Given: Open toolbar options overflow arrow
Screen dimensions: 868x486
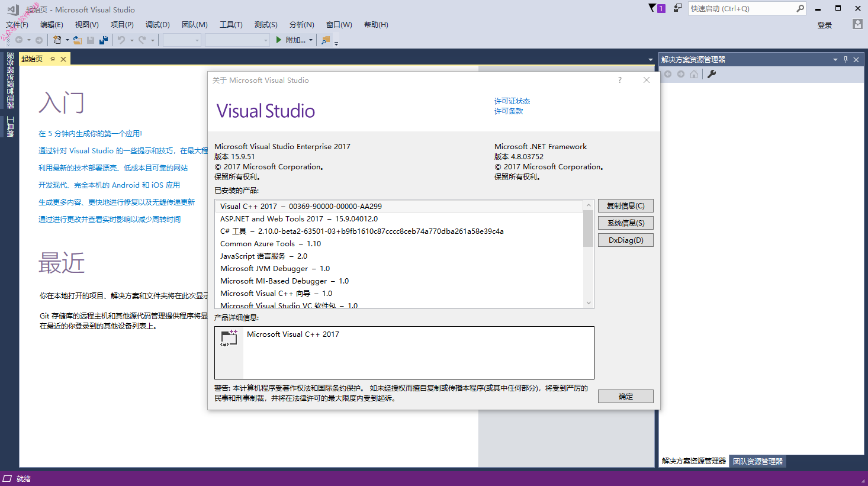Looking at the screenshot, I should tap(336, 43).
